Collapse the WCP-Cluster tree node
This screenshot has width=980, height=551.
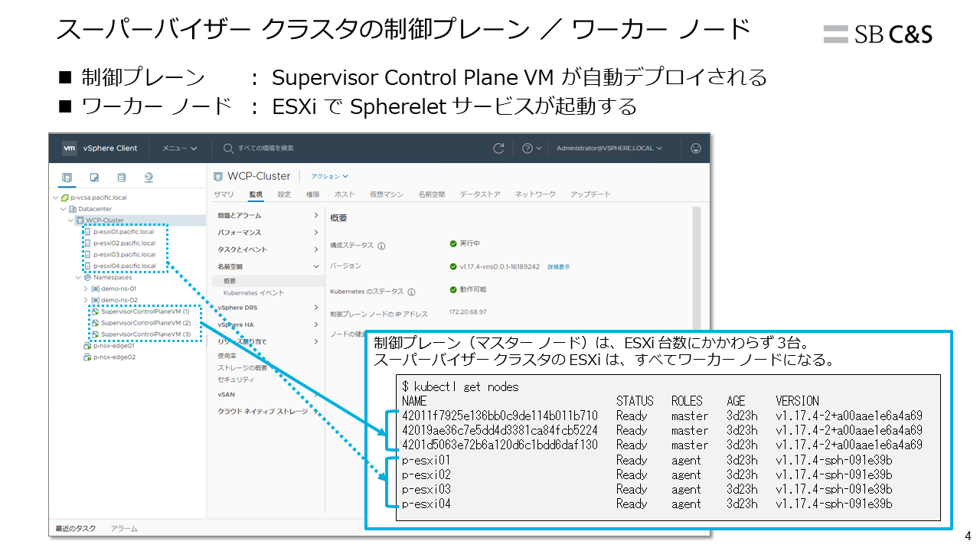pos(71,220)
